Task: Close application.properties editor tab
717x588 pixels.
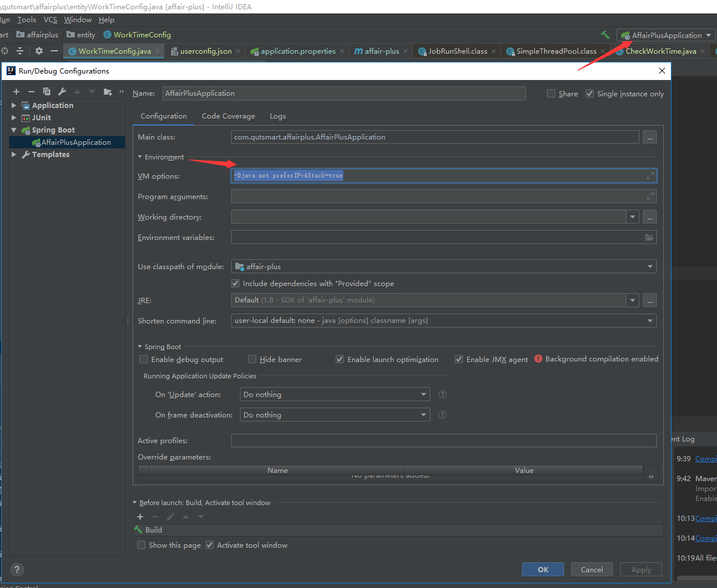Action: (343, 51)
